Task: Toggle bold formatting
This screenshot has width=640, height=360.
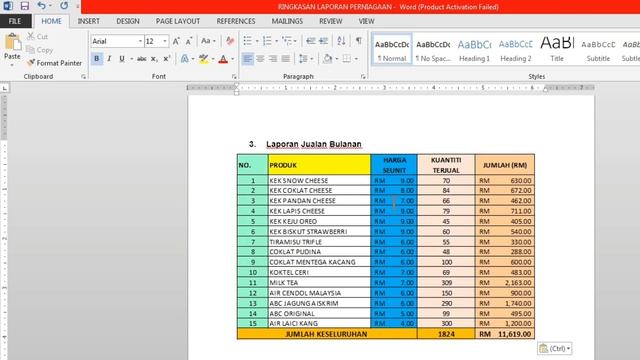Action: click(x=97, y=59)
